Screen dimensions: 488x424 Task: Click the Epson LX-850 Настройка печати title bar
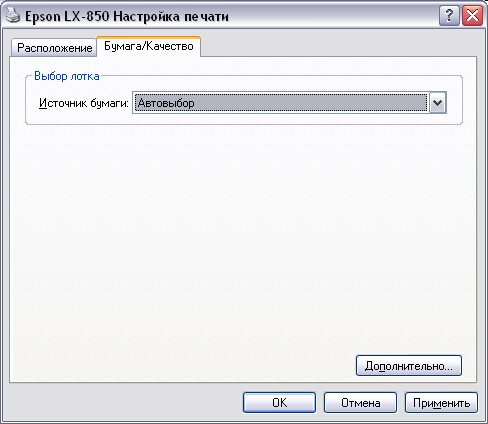tap(127, 16)
